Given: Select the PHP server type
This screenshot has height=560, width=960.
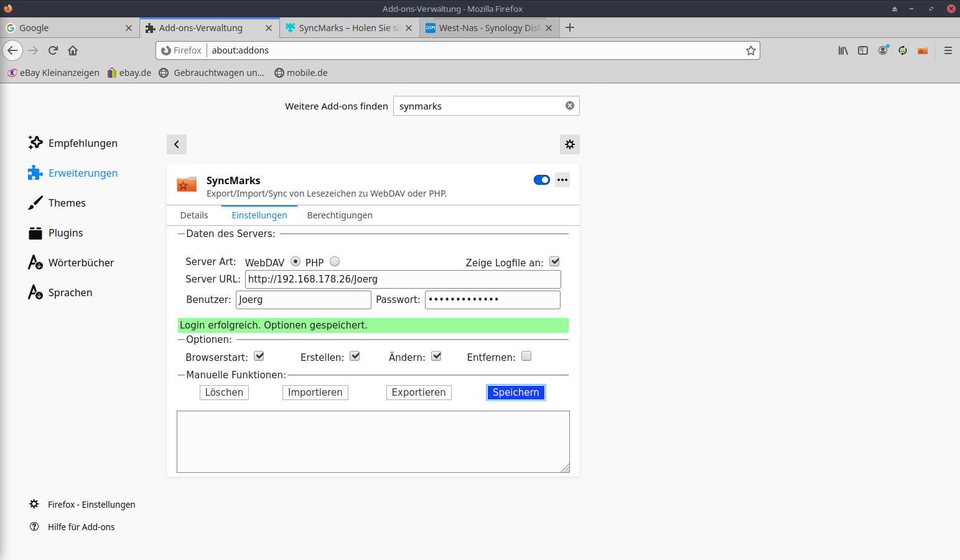Looking at the screenshot, I should tap(335, 261).
